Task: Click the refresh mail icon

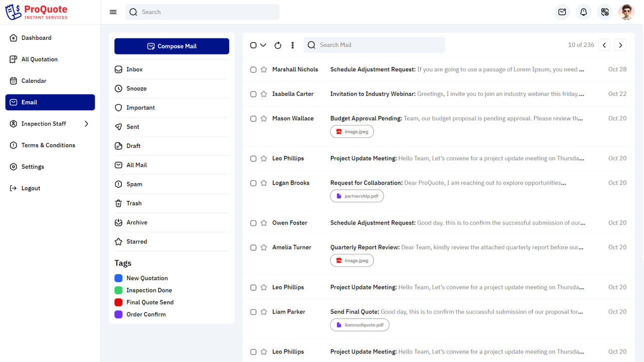Action: coord(278,45)
